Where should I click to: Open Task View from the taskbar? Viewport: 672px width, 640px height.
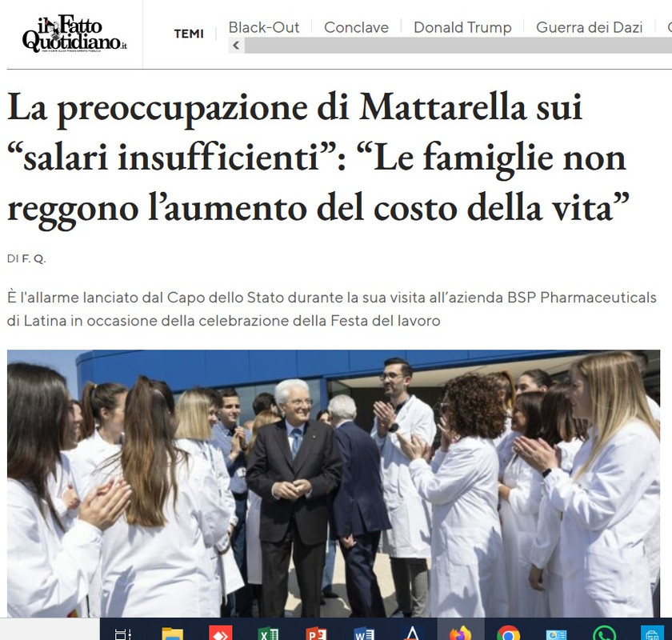[x=123, y=634]
